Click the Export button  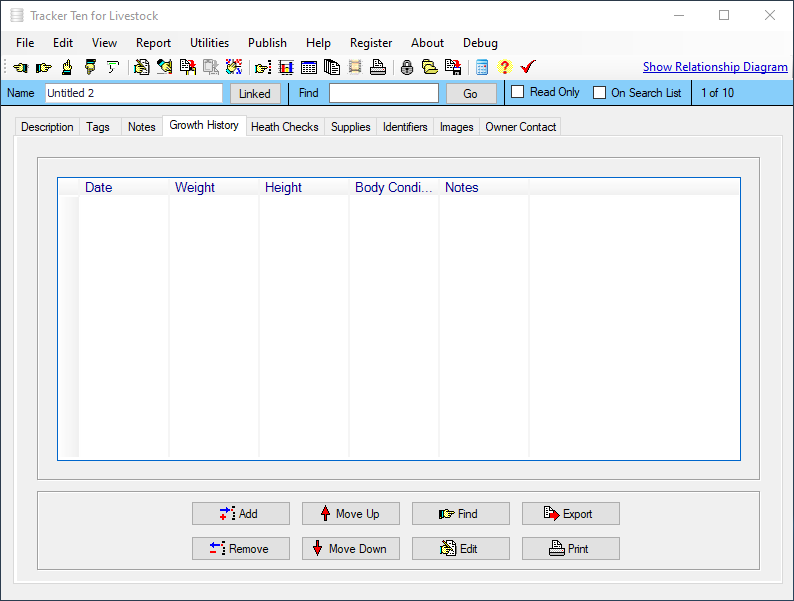(571, 513)
